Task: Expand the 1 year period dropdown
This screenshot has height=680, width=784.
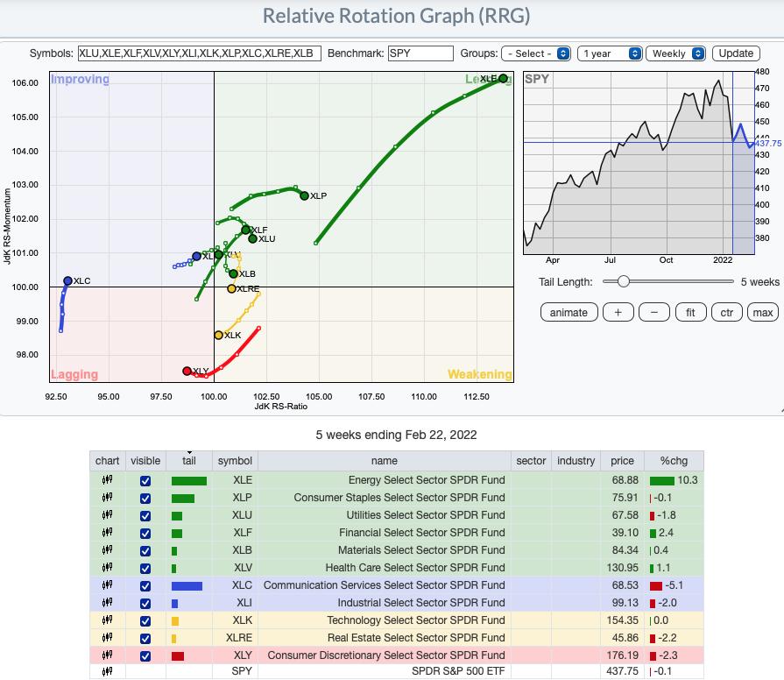Action: (x=610, y=53)
